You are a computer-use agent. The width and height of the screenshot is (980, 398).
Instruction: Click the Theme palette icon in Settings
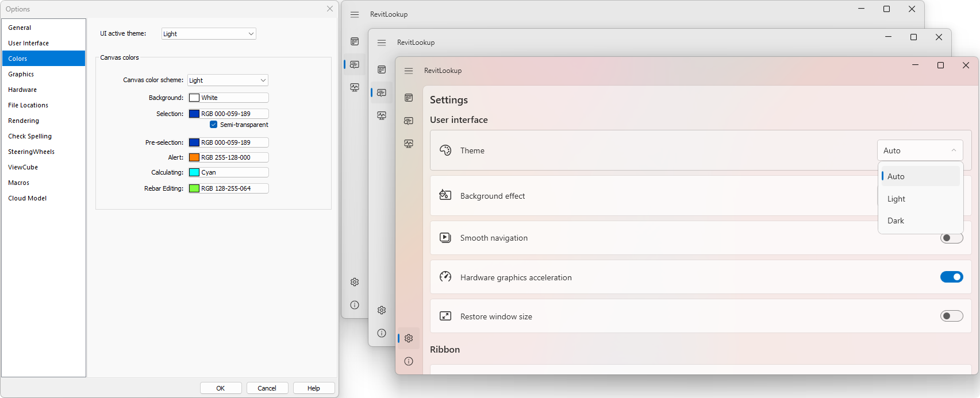click(445, 150)
